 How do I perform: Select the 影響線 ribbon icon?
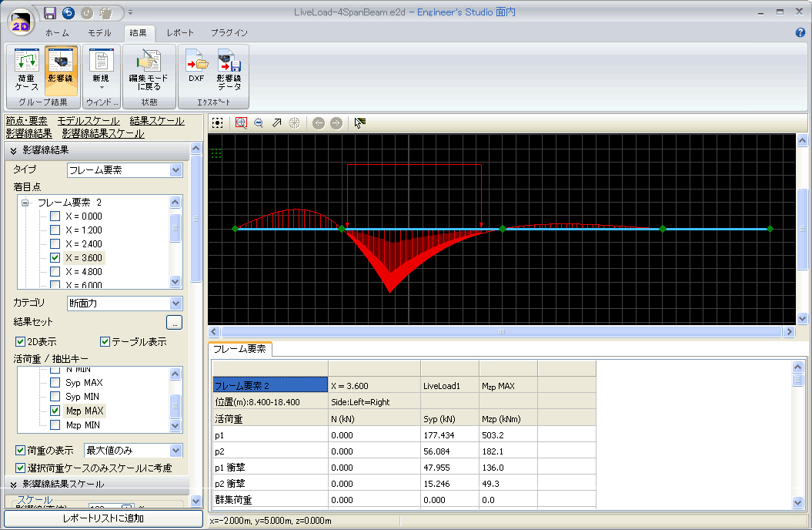click(61, 70)
